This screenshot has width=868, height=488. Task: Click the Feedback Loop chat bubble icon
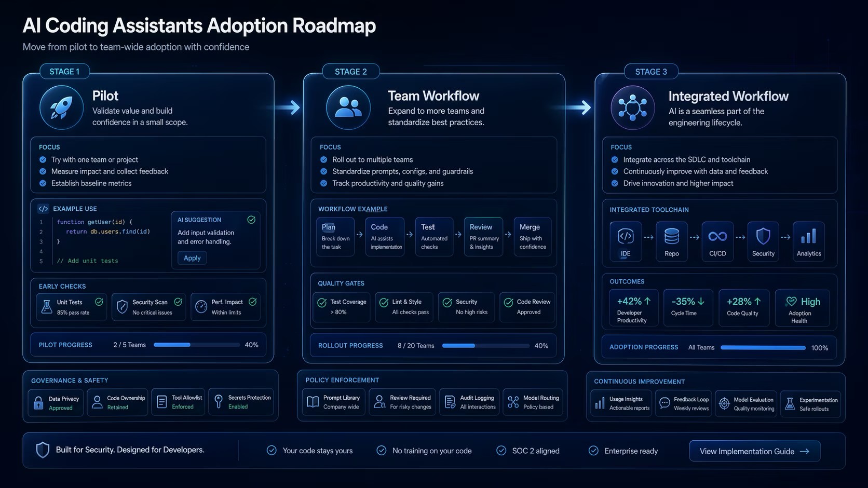664,403
